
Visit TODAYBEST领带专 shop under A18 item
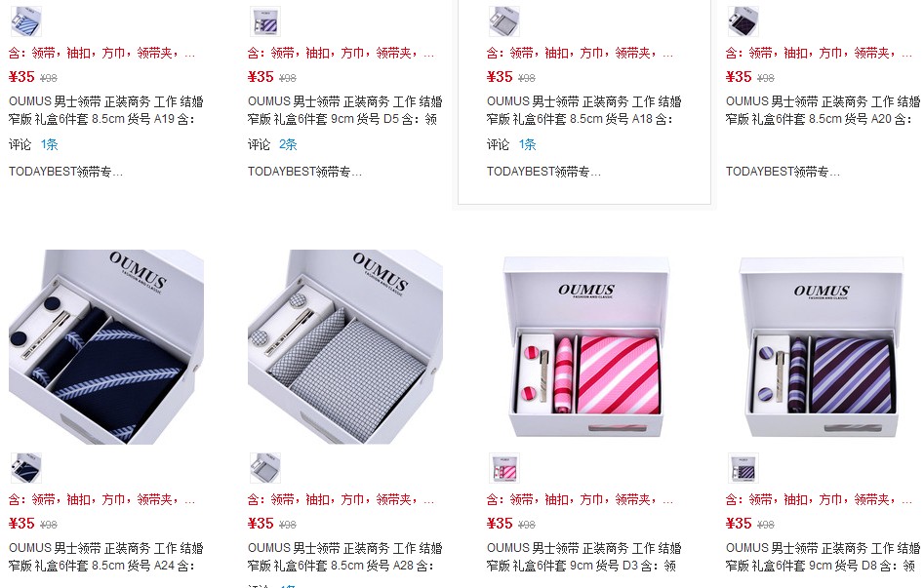click(543, 172)
